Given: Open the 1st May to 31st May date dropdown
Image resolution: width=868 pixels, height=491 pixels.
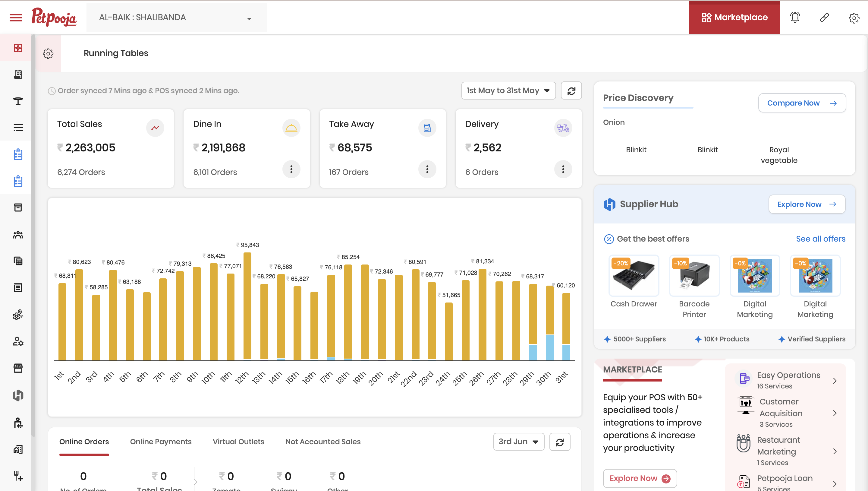Looking at the screenshot, I should (x=508, y=91).
